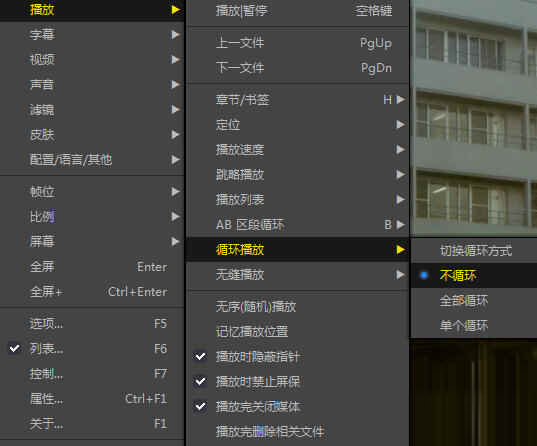Viewport: 537px width, 446px height.
Task: Open the 比例 submenu
Action: [x=92, y=216]
